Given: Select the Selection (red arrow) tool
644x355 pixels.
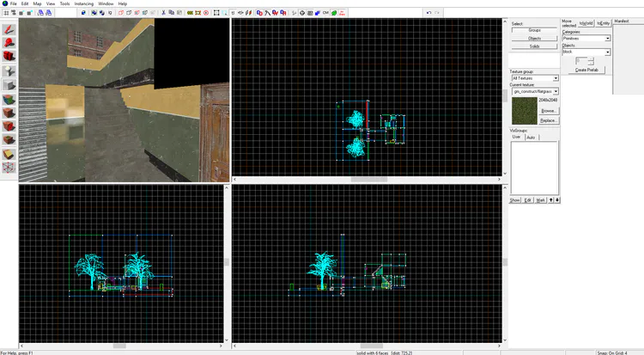Looking at the screenshot, I should tap(9, 29).
